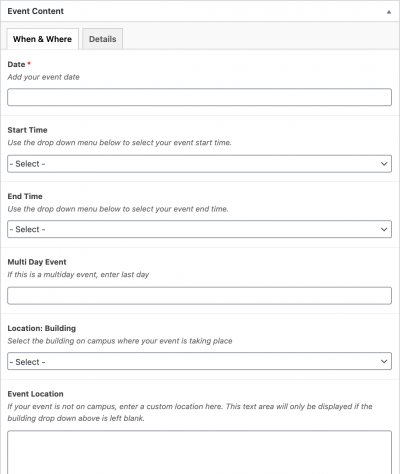Click the Event Location label
The image size is (400, 474).
[x=35, y=394]
